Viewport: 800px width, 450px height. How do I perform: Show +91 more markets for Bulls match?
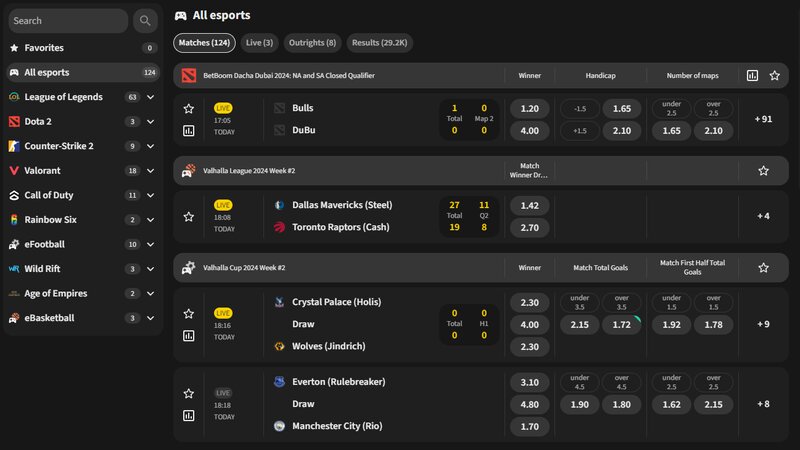pos(763,119)
